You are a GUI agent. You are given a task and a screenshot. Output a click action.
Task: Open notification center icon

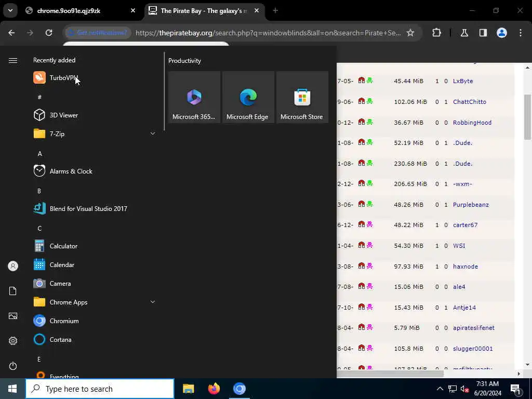tap(515, 389)
